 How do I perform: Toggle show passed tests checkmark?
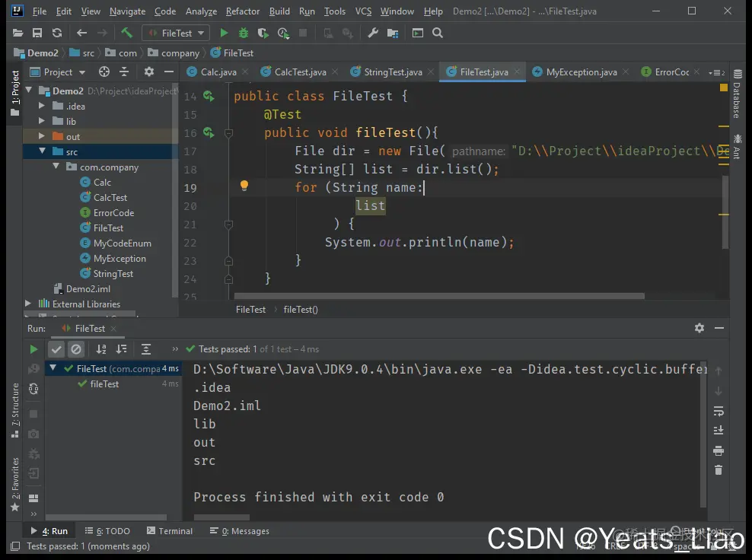(x=56, y=349)
